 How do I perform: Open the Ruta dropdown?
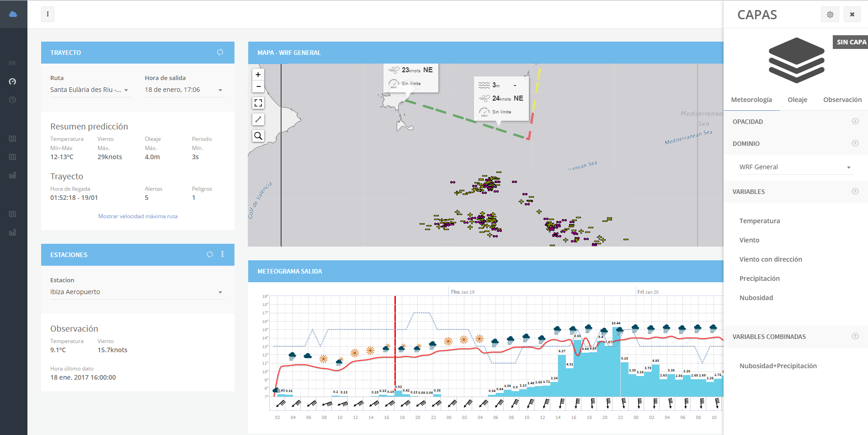pyautogui.click(x=90, y=90)
